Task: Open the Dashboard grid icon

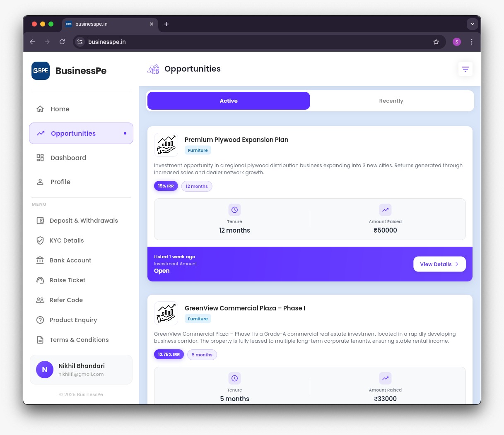Action: pos(40,158)
